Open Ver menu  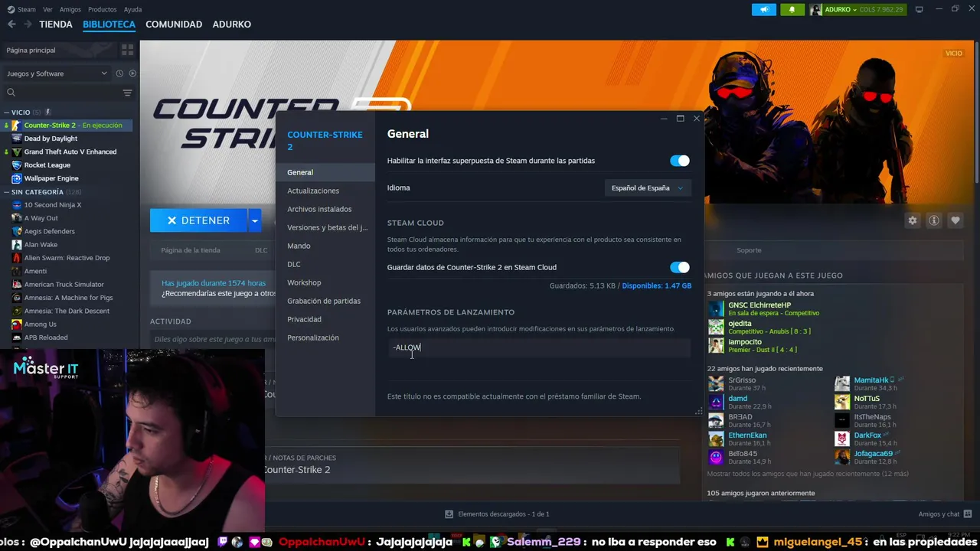[x=47, y=9]
